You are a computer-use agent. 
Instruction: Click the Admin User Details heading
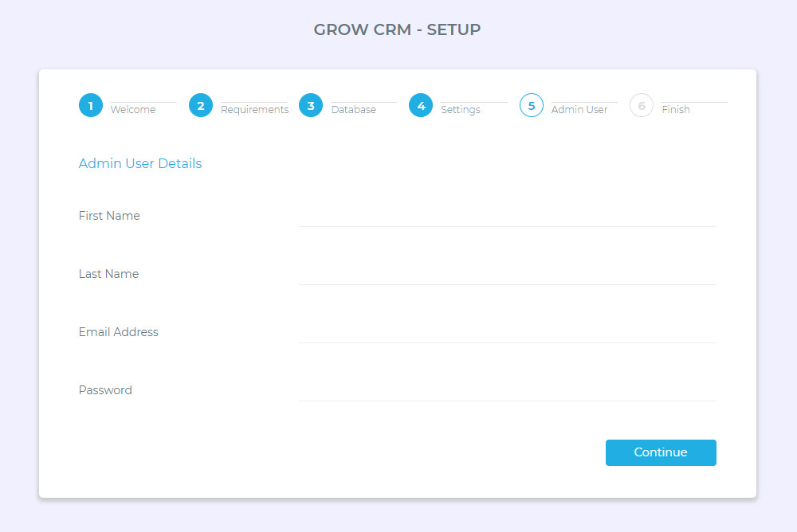click(140, 163)
